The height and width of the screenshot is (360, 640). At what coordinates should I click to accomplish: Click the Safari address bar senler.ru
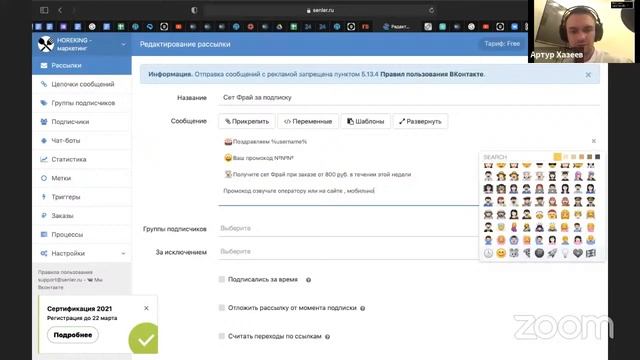[320, 10]
